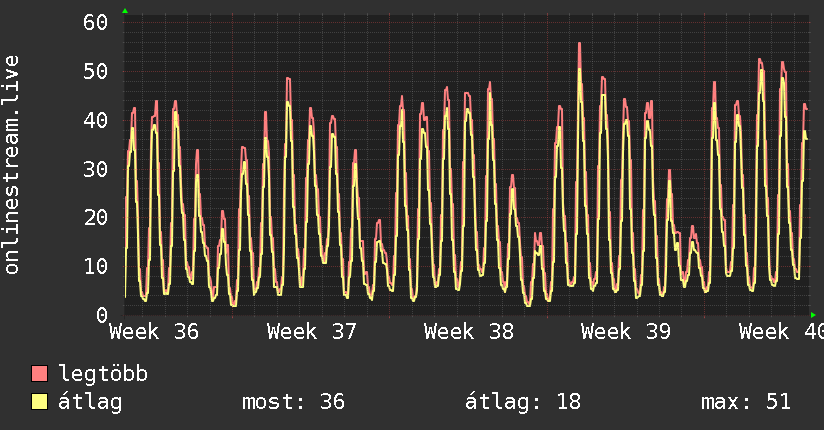Click the Week 40 axis label

pos(781,332)
